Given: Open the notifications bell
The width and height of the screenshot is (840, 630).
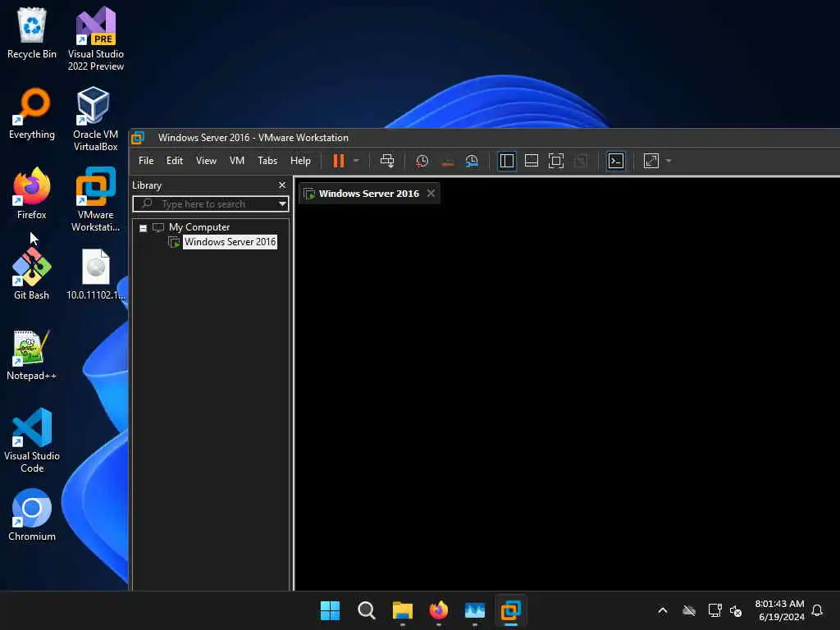Looking at the screenshot, I should click(x=817, y=610).
